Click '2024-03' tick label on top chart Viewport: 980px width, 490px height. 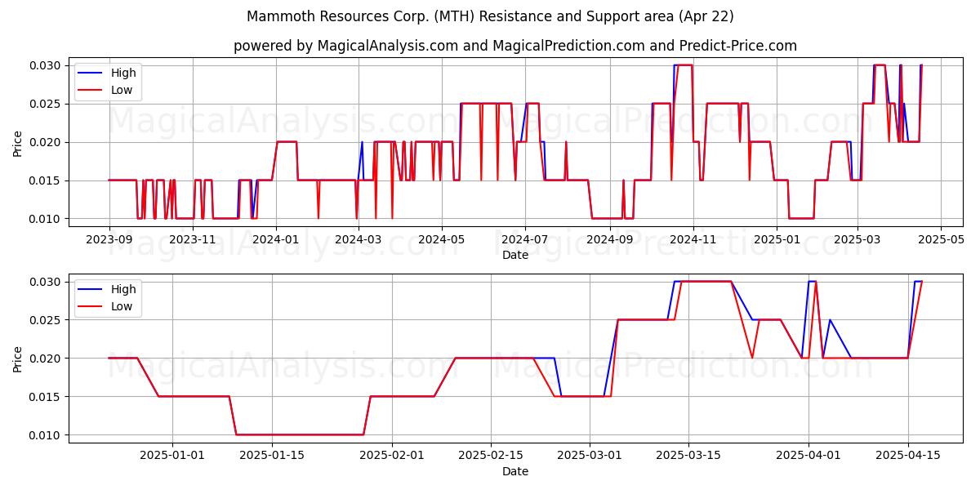358,239
